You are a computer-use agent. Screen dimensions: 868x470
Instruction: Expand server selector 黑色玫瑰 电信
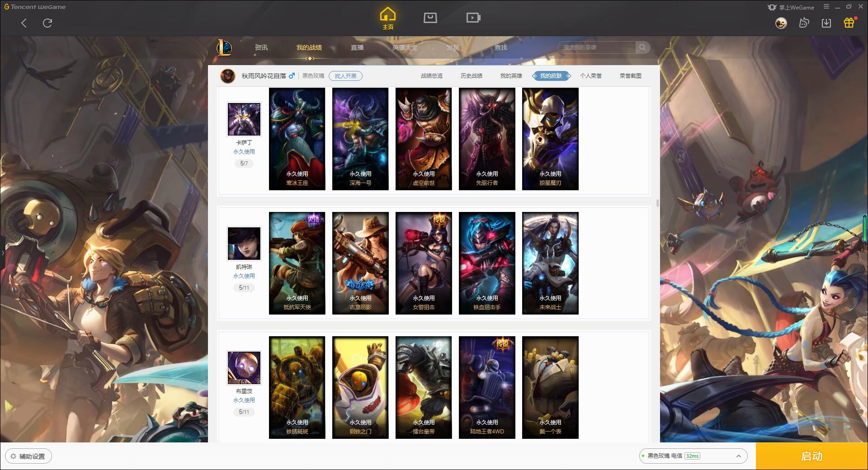tap(693, 456)
